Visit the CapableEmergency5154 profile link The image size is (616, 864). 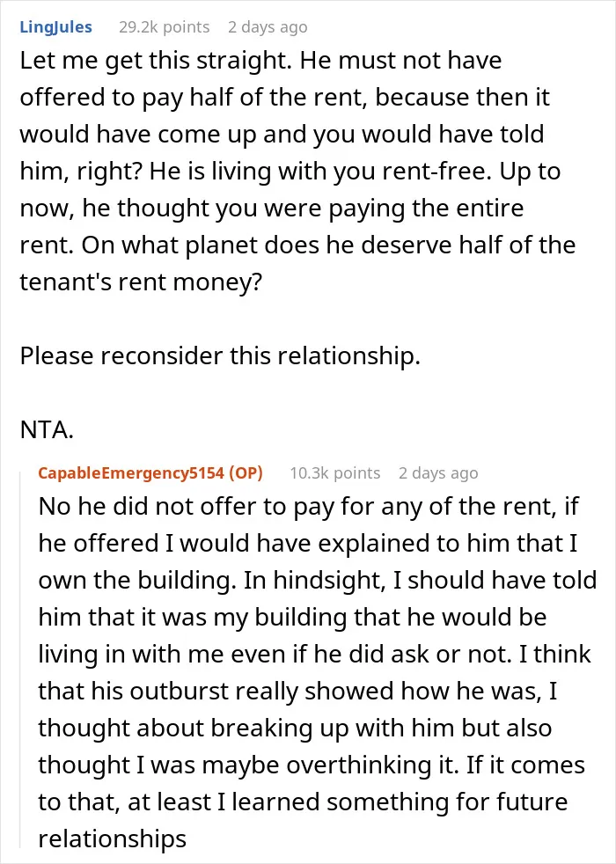point(131,472)
